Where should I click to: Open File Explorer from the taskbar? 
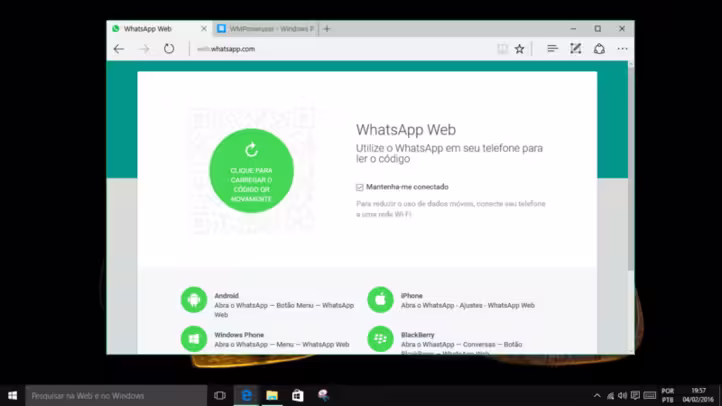[272, 395]
